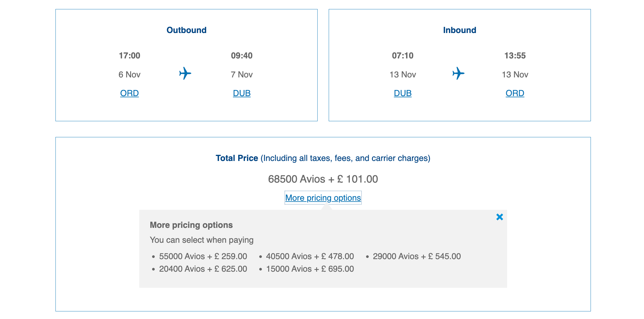Collapse the More pricing options link
644x319 pixels.
tap(323, 198)
